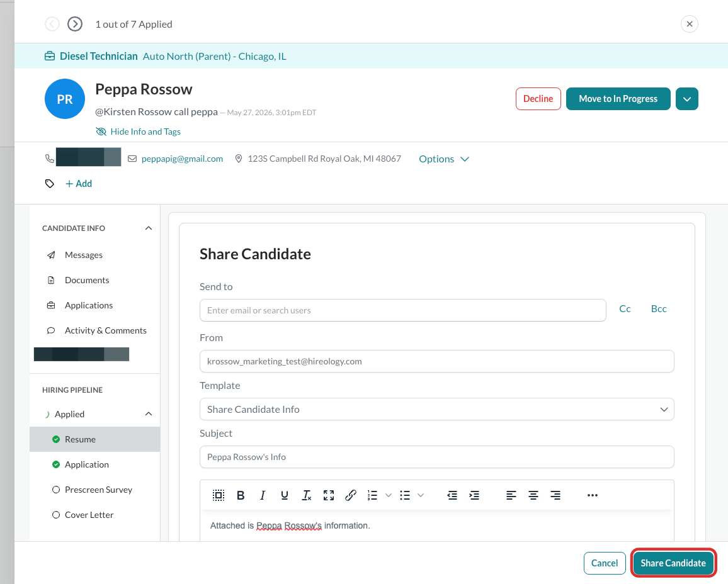Click the Diesel Technician briefcase icon
This screenshot has width=728, height=584.
[50, 56]
